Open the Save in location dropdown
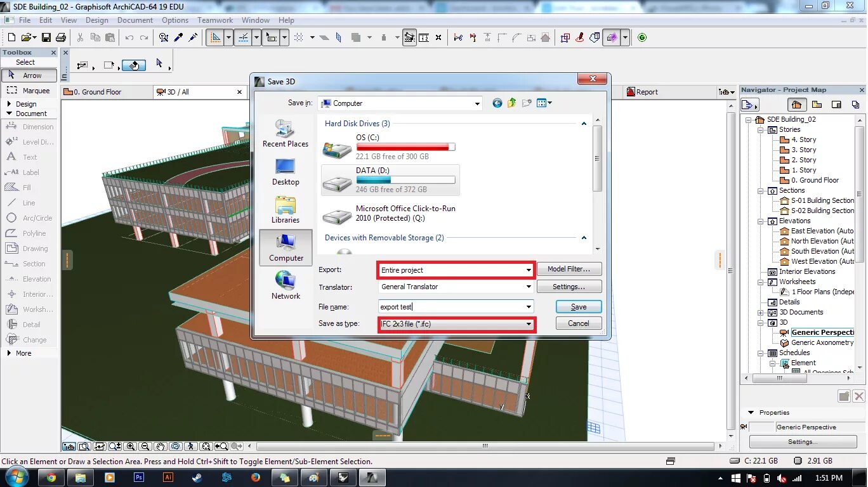Screen dimensions: 868x487 [400, 103]
